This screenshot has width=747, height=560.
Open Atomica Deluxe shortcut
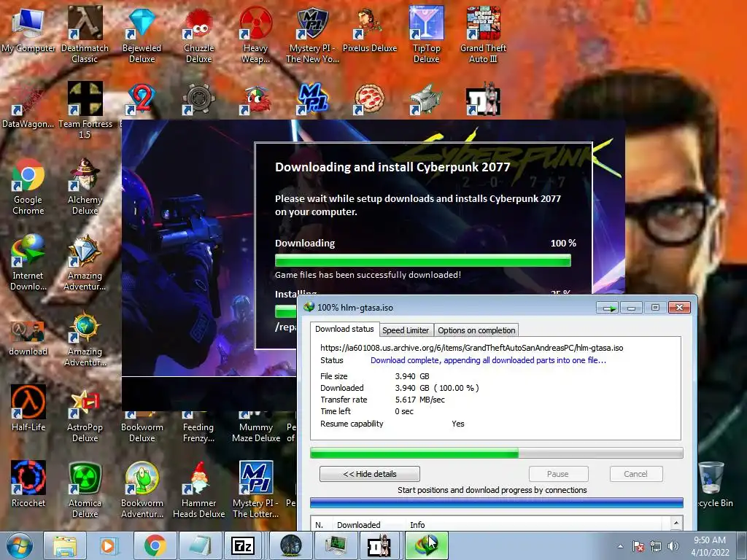coord(85,489)
